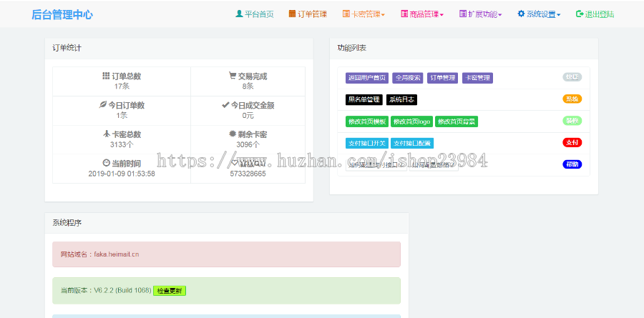Screen dimensions: 644x318
Task: Click the 3096个 remaining cards value
Action: click(248, 144)
